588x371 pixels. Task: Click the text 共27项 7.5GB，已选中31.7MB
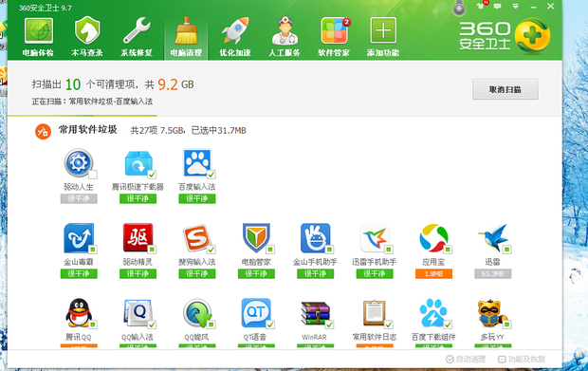(188, 131)
